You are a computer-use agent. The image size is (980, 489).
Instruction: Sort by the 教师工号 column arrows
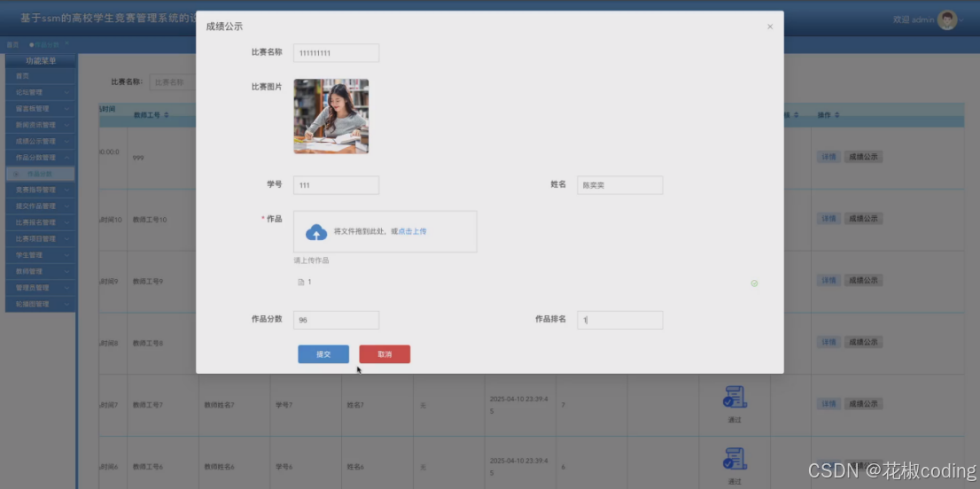click(x=167, y=115)
